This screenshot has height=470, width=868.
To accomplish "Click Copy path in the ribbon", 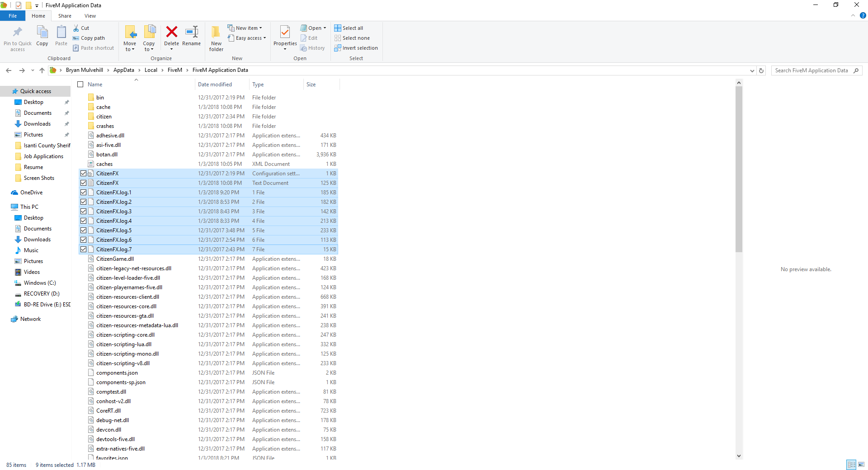I will pos(89,38).
